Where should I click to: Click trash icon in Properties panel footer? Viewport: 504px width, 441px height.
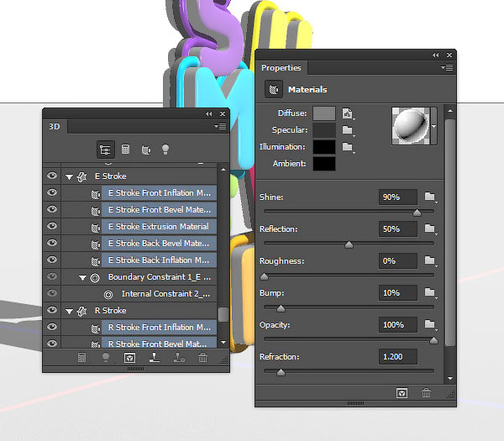coord(426,393)
